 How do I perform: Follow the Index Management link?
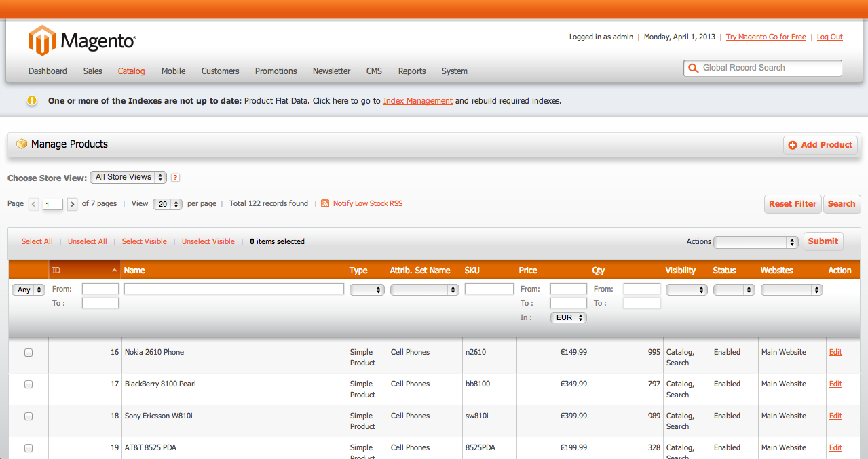point(417,101)
